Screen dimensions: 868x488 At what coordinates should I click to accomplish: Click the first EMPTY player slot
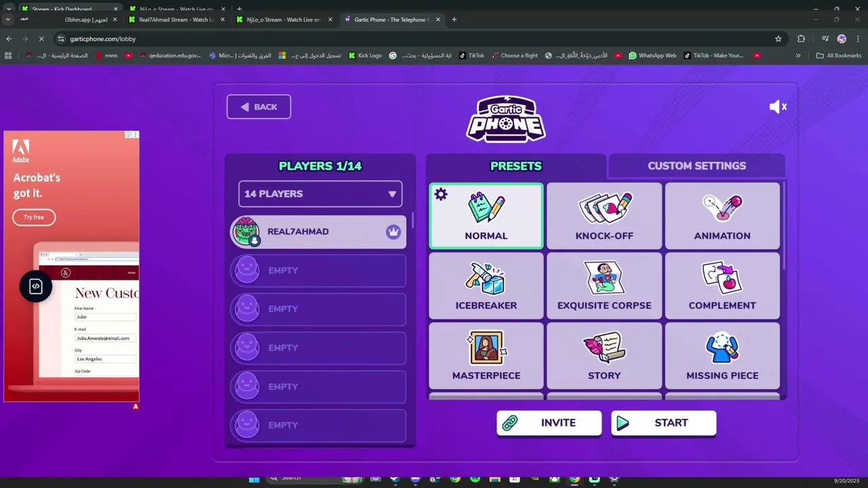(319, 270)
